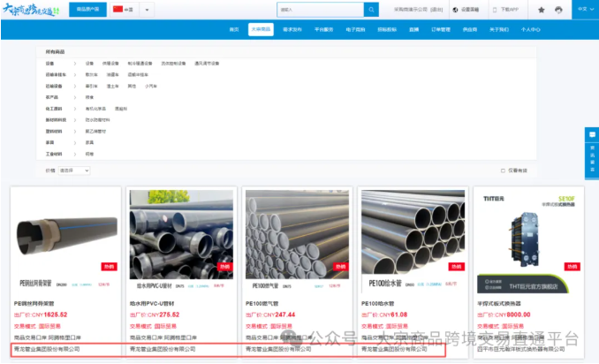Switch to the 首页 navigation tab
The height and width of the screenshot is (364, 599).
[234, 29]
